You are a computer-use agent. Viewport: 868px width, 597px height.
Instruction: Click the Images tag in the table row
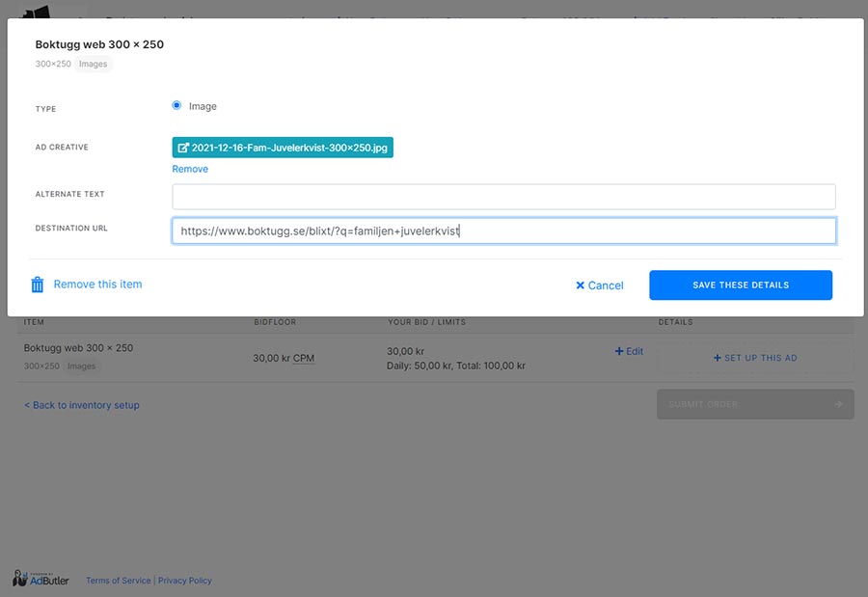(x=81, y=366)
